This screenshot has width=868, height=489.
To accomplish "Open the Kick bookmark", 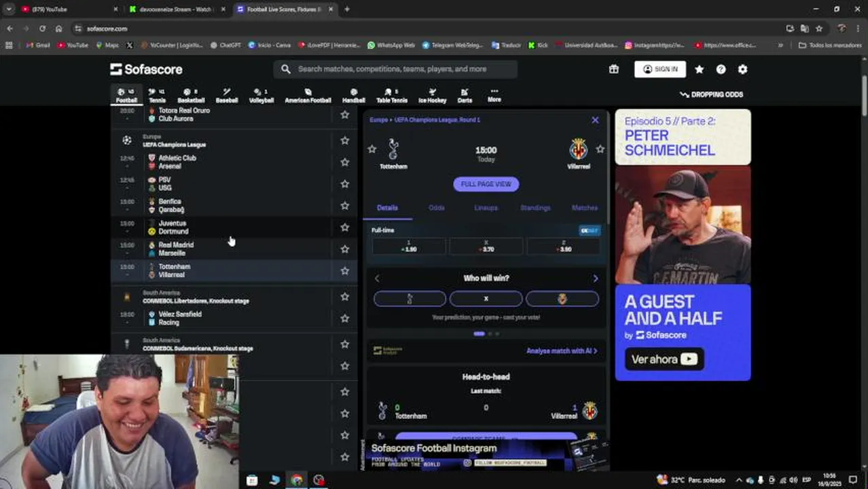I will coord(539,45).
